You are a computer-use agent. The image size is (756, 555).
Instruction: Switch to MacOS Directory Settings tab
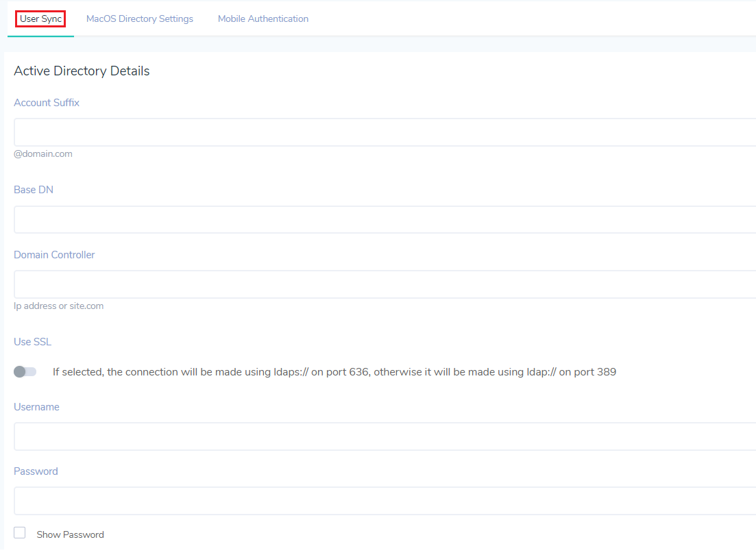tap(140, 18)
